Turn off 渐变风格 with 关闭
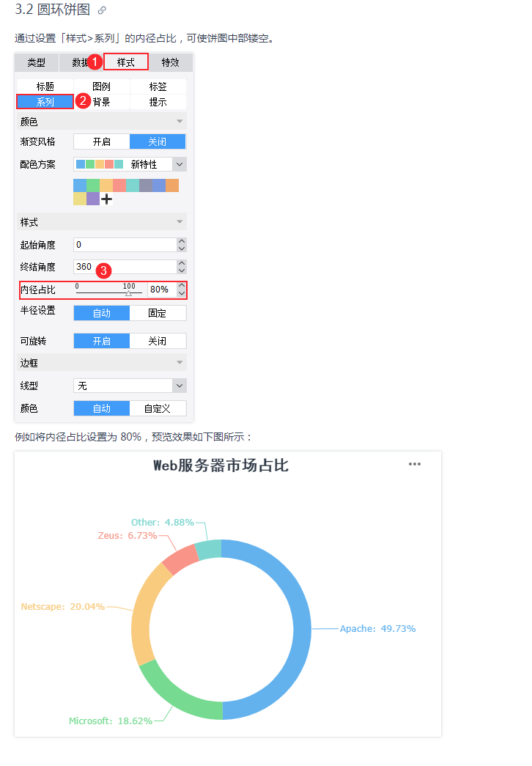 tap(158, 141)
